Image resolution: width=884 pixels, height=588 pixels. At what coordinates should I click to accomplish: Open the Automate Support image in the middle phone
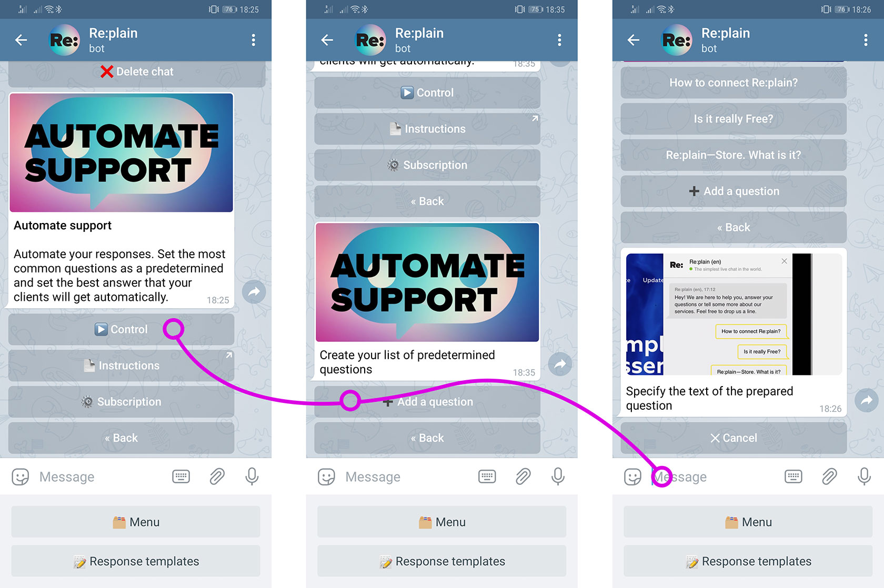point(427,282)
